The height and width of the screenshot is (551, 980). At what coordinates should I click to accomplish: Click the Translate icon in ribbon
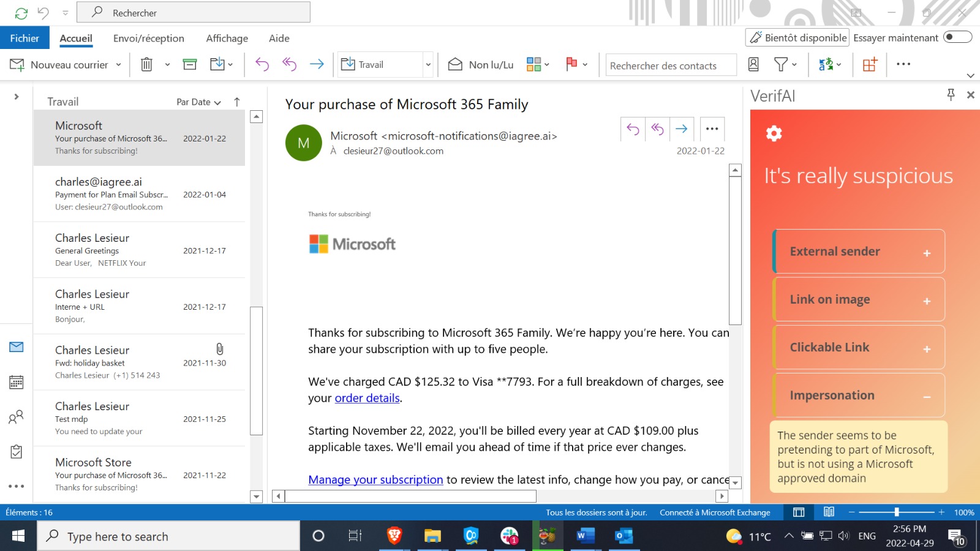826,64
